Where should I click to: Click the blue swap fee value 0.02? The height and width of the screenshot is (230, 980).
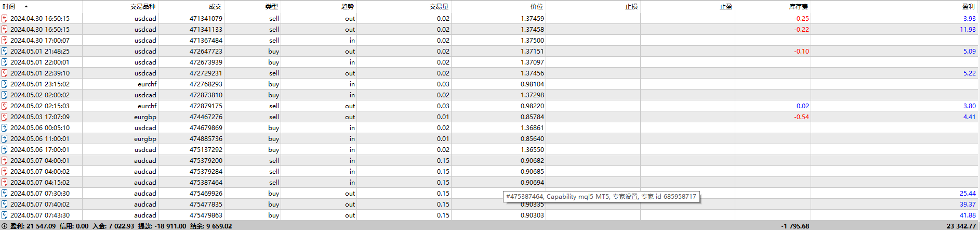click(803, 106)
